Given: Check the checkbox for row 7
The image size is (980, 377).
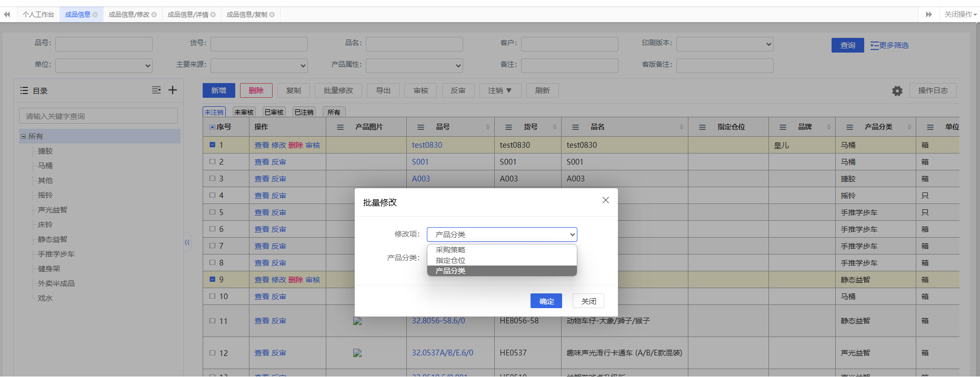Looking at the screenshot, I should pyautogui.click(x=213, y=246).
